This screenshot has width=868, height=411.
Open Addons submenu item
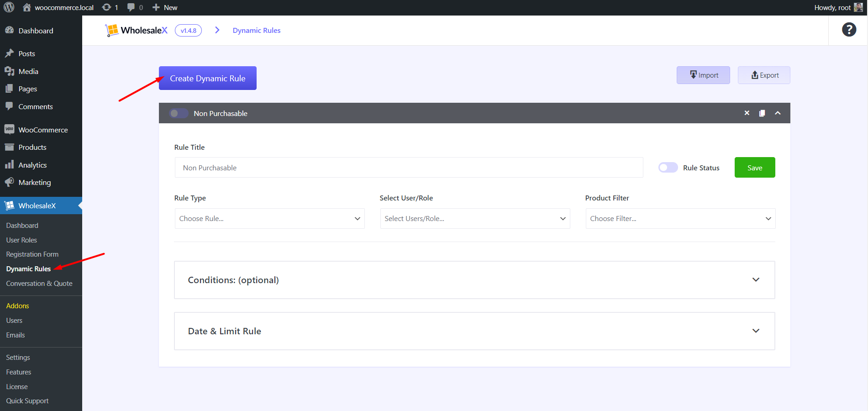pyautogui.click(x=18, y=306)
